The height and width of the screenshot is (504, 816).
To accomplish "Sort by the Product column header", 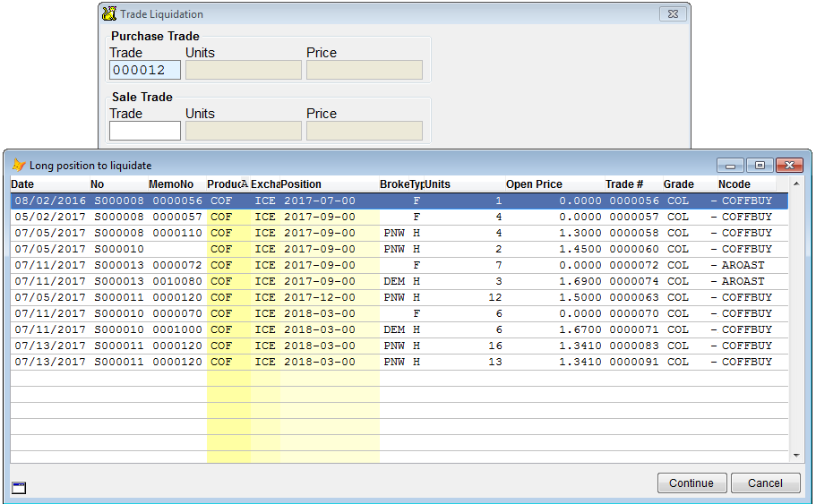I will pyautogui.click(x=228, y=184).
